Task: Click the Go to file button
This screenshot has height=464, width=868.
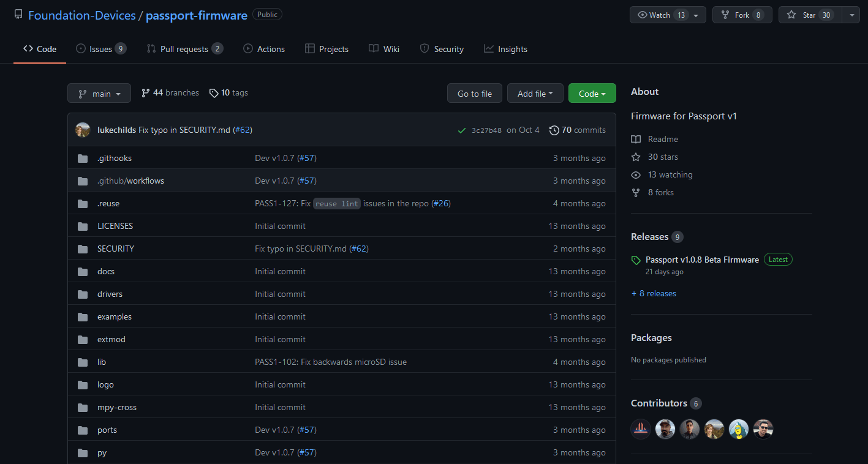Action: click(x=475, y=94)
